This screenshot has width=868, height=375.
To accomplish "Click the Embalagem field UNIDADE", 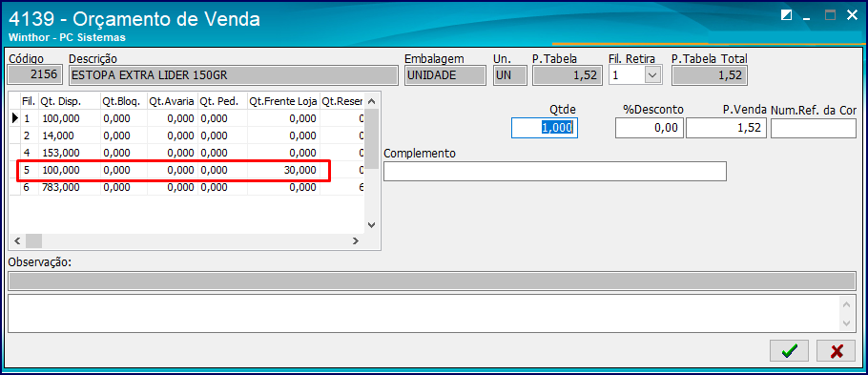I will [445, 75].
